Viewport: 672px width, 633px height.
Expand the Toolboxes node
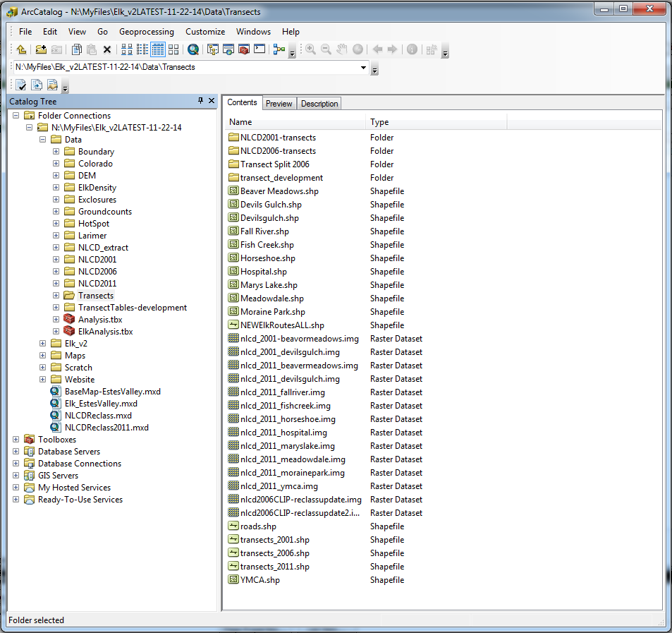tap(16, 440)
